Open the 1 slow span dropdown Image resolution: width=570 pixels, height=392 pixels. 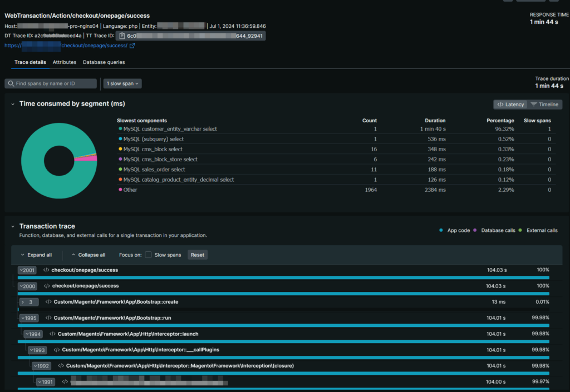coord(122,83)
